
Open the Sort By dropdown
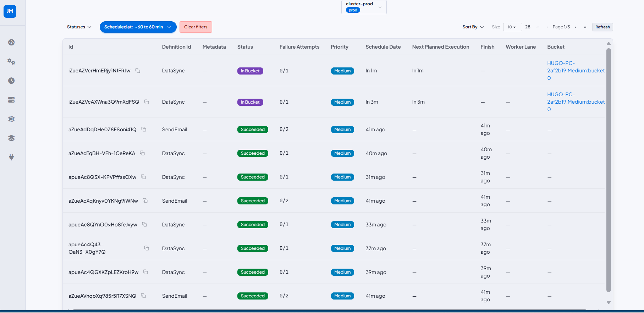tap(473, 27)
